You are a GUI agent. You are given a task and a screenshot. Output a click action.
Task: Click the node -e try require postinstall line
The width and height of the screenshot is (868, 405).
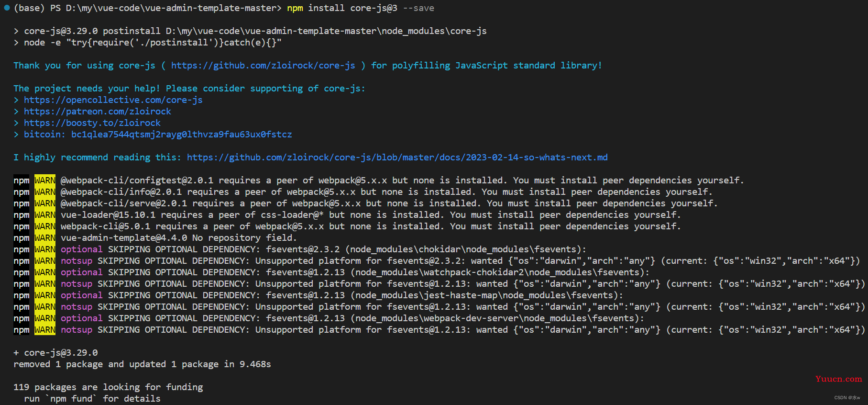point(147,43)
